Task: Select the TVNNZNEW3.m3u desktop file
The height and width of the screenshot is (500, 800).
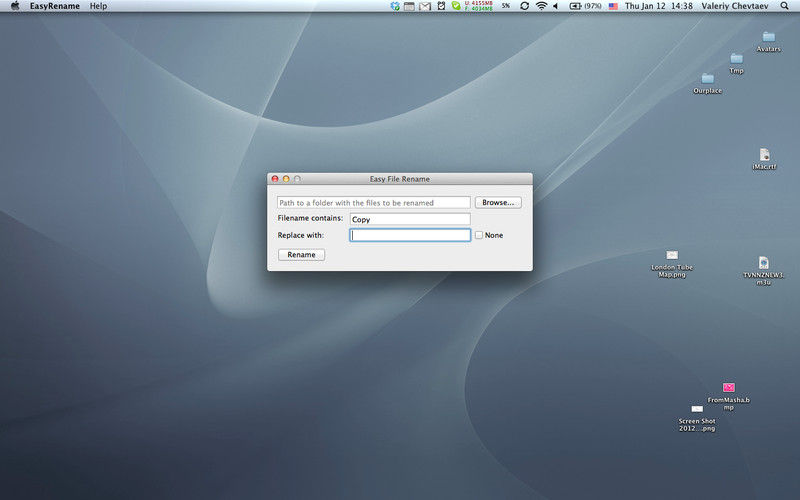Action: pyautogui.click(x=763, y=270)
